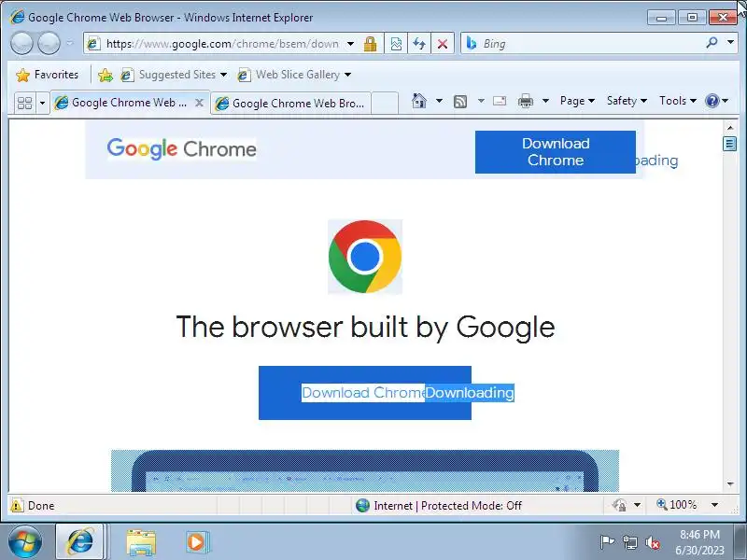The image size is (747, 560).
Task: Open the Windows Start menu
Action: (x=25, y=542)
